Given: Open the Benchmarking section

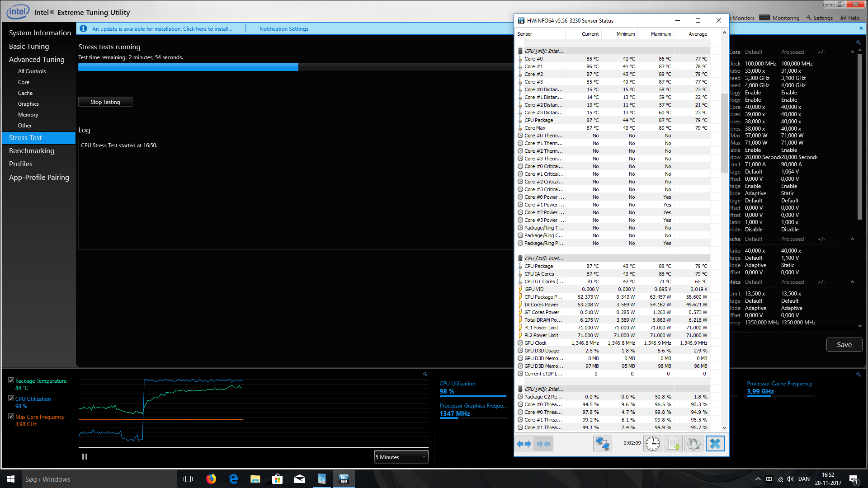Looking at the screenshot, I should [32, 150].
